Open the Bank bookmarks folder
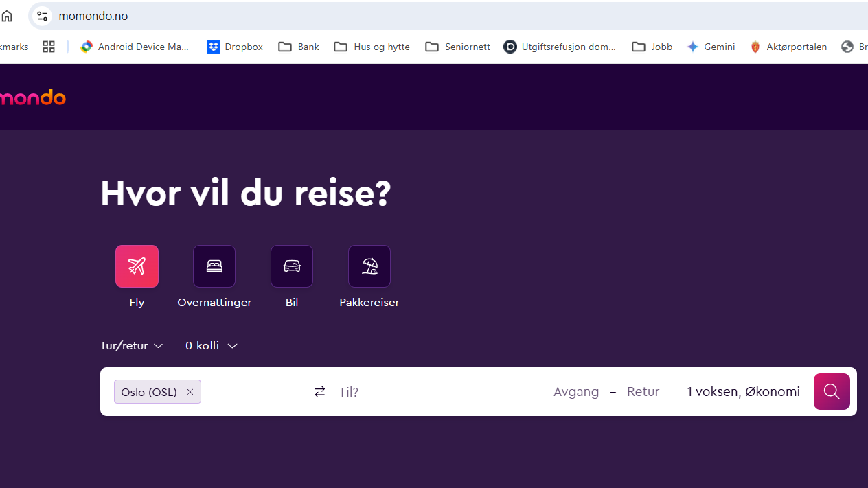 tap(298, 47)
